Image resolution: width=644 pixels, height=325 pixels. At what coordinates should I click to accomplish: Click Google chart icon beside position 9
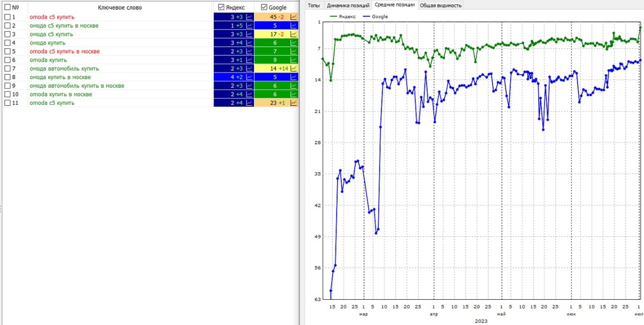tap(294, 60)
